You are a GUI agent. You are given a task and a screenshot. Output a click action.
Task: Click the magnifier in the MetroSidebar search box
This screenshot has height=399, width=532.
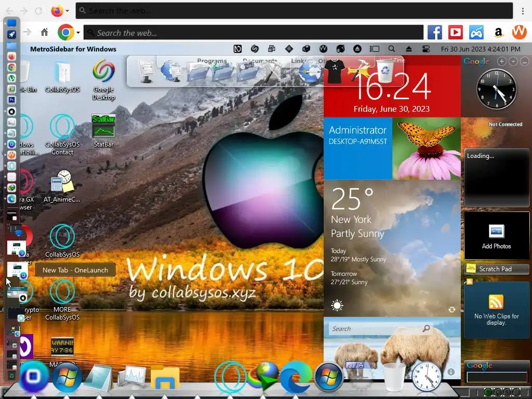tap(426, 328)
